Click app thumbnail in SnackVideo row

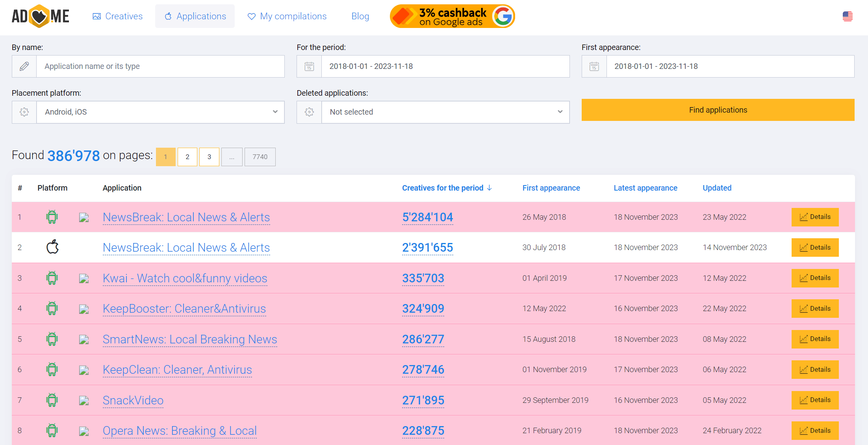coord(83,400)
